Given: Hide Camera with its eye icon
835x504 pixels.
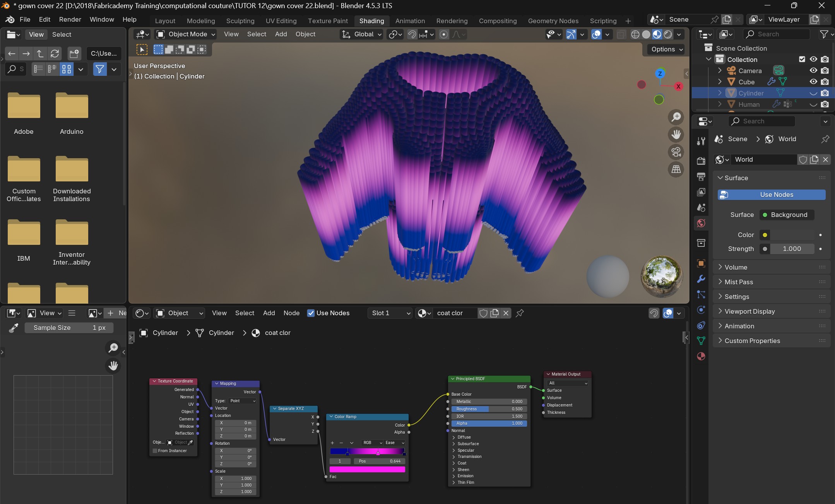Looking at the screenshot, I should [813, 70].
